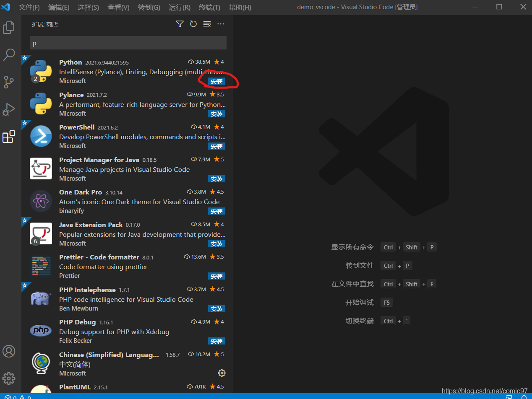The image size is (532, 399).
Task: Open manage gear for Chinese Language Pack
Action: (222, 373)
